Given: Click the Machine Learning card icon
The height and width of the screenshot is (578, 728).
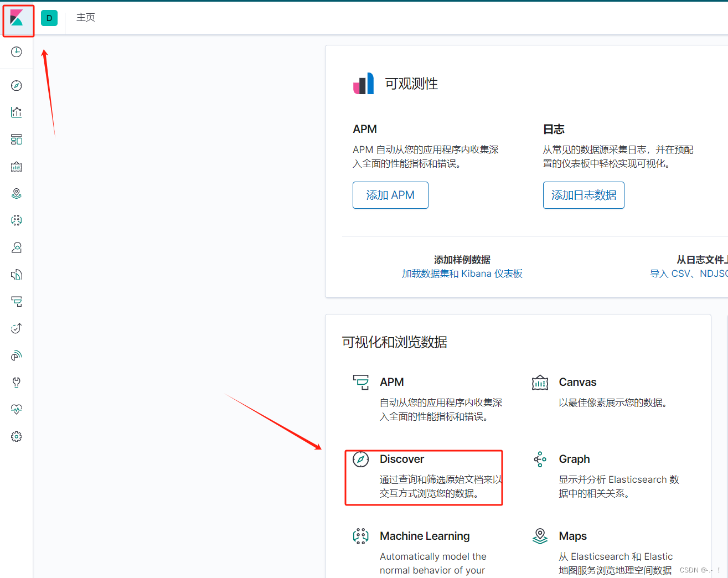Looking at the screenshot, I should click(361, 536).
